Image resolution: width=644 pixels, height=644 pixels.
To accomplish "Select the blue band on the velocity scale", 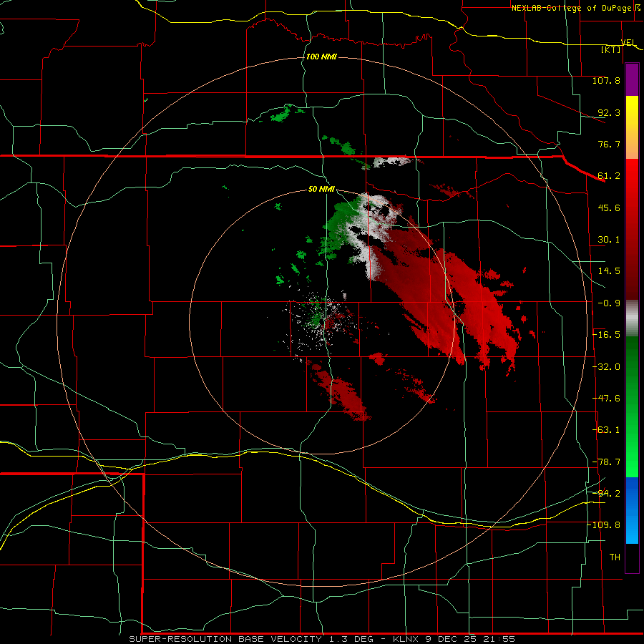I will [x=632, y=510].
